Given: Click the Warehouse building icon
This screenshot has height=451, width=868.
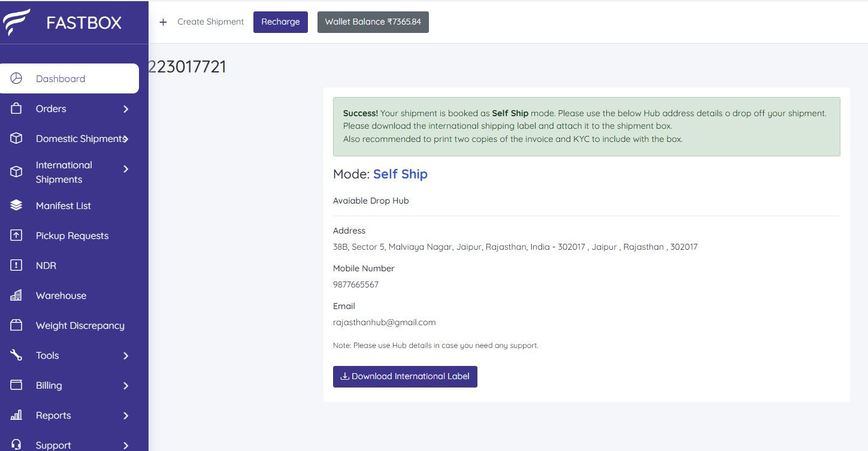Looking at the screenshot, I should [16, 295].
